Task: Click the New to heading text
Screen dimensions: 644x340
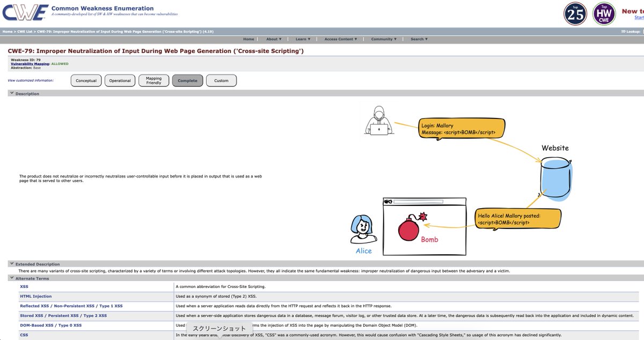Action: click(x=633, y=11)
